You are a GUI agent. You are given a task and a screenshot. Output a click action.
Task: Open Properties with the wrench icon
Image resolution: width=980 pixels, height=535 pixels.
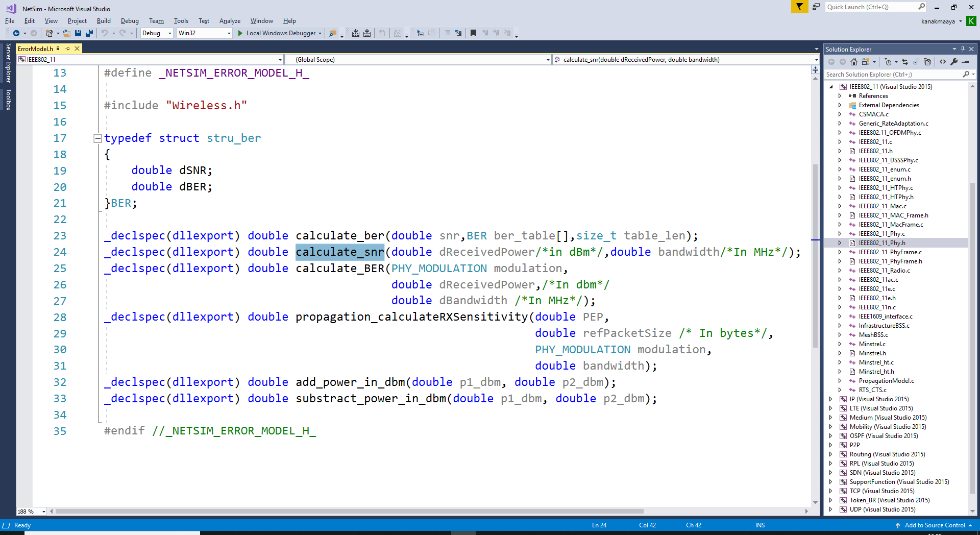[954, 62]
